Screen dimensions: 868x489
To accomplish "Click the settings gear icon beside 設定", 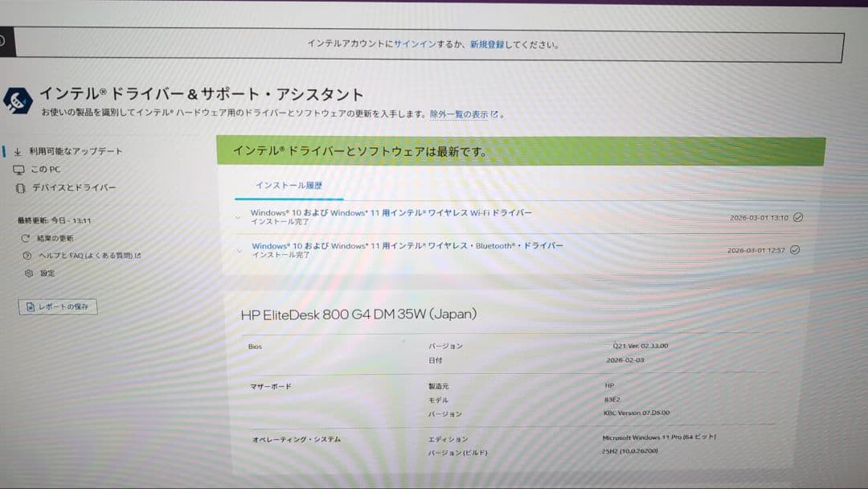I will click(x=29, y=273).
